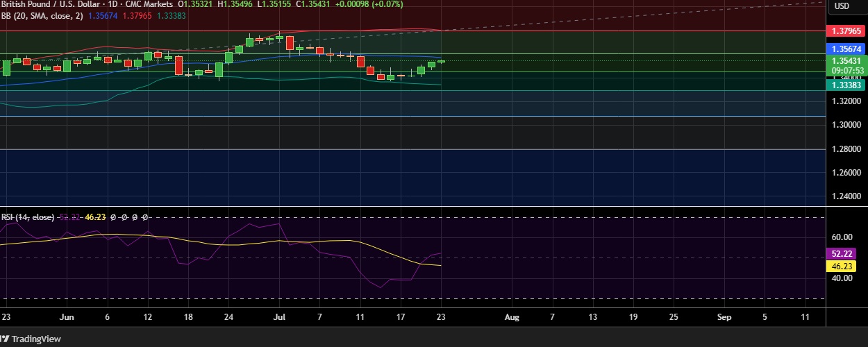Screen dimensions: 868x347
Task: Click the 19 date label on time axis
Action: [x=633, y=316]
